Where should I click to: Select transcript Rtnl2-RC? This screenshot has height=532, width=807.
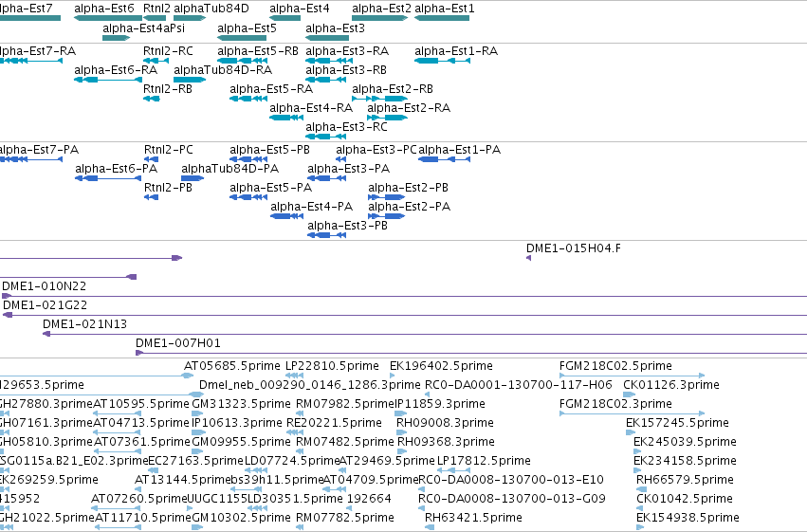tap(156, 61)
